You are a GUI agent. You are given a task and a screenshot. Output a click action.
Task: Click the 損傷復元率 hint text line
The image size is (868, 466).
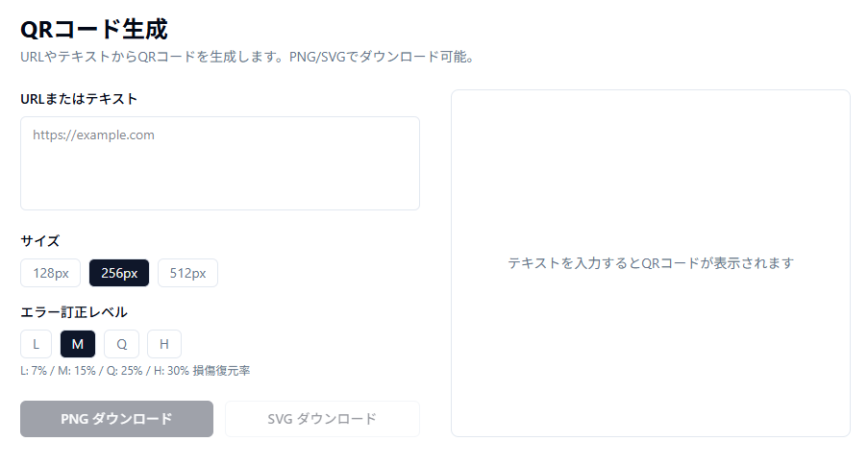(135, 370)
